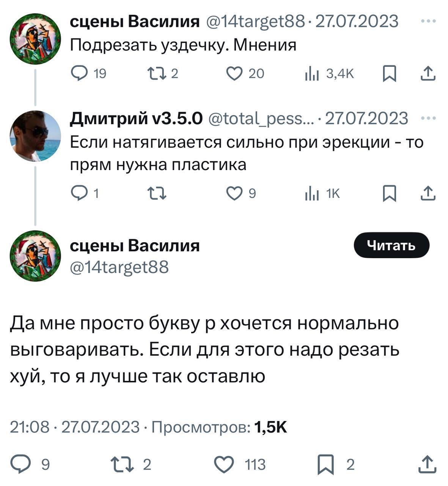Like the first tweet with 20 likes
The width and height of the screenshot is (448, 486).
click(234, 73)
